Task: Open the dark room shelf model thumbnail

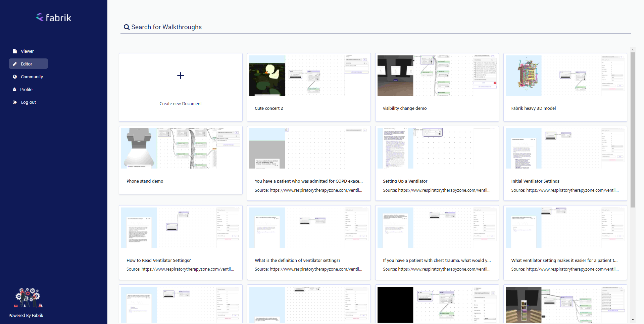Action: coord(565,305)
